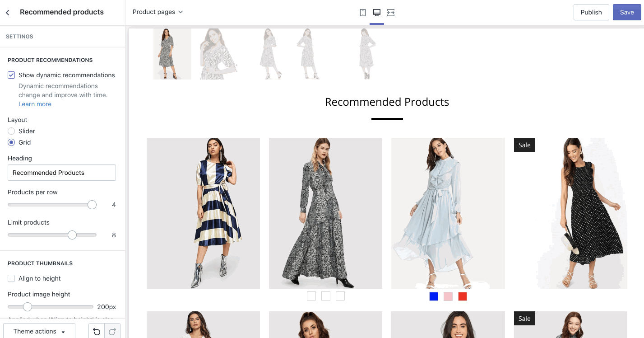Viewport: 644px width, 338px height.
Task: Select the red color swatch
Action: (x=462, y=296)
